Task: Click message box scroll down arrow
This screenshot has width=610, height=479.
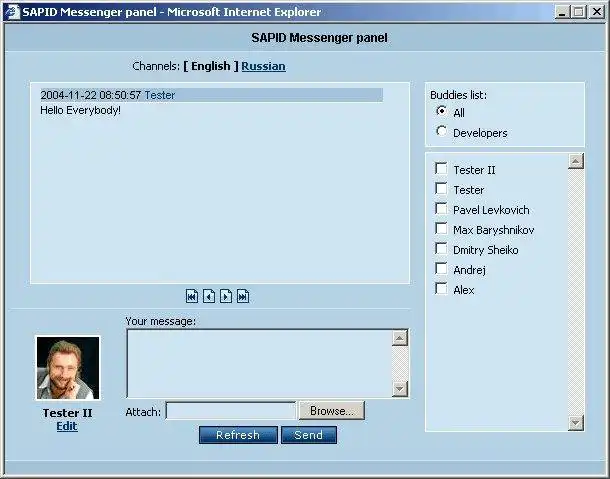Action: 400,389
